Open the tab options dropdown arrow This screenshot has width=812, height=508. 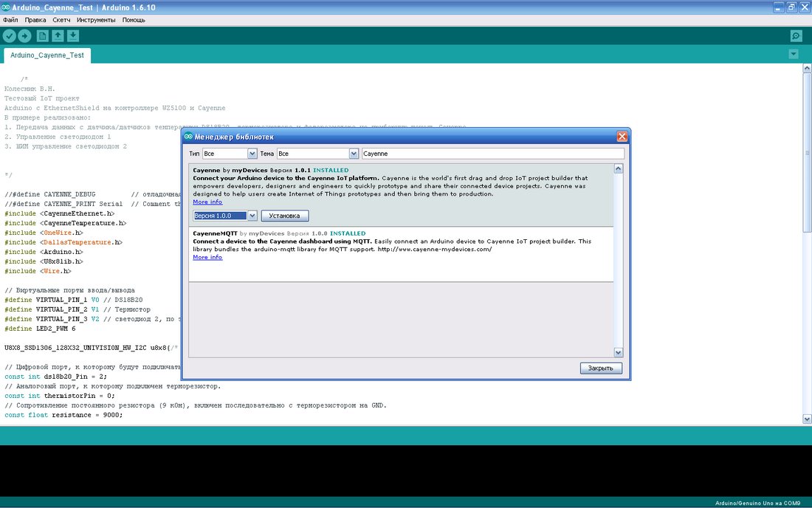tap(794, 54)
